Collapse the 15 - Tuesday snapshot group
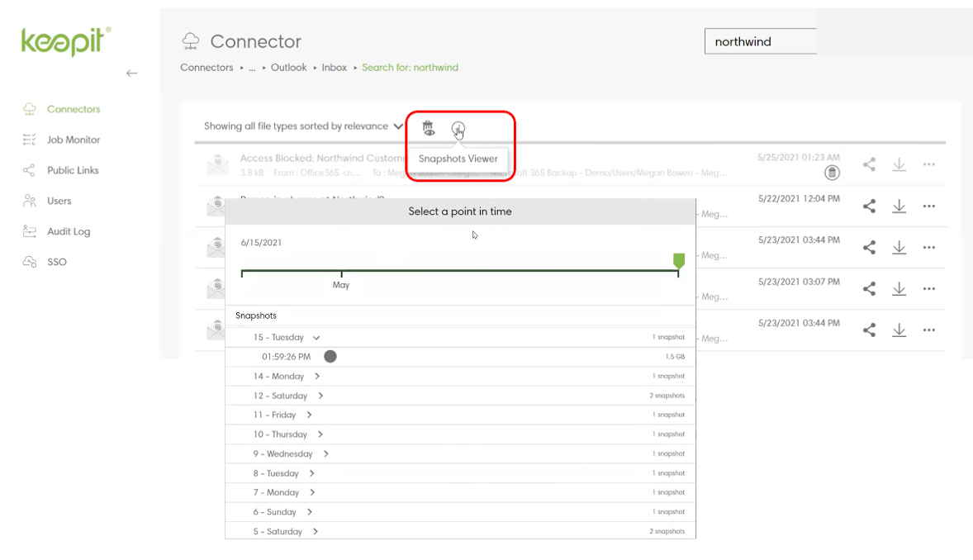This screenshot has height=560, width=973. coord(316,338)
